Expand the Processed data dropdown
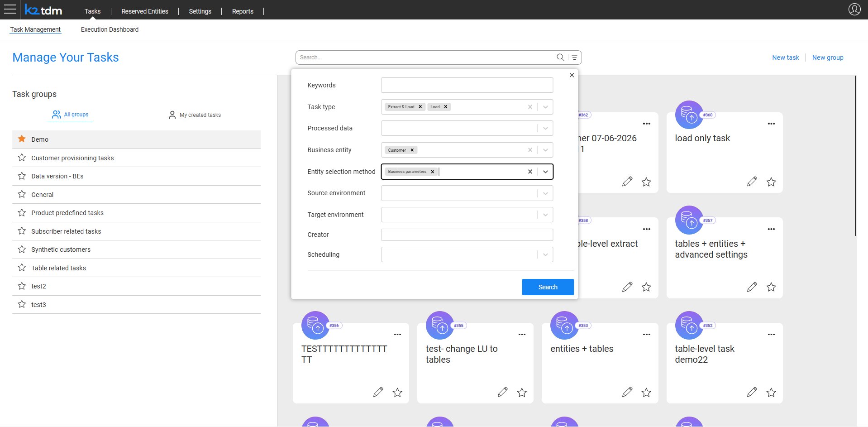The image size is (868, 427). click(545, 129)
